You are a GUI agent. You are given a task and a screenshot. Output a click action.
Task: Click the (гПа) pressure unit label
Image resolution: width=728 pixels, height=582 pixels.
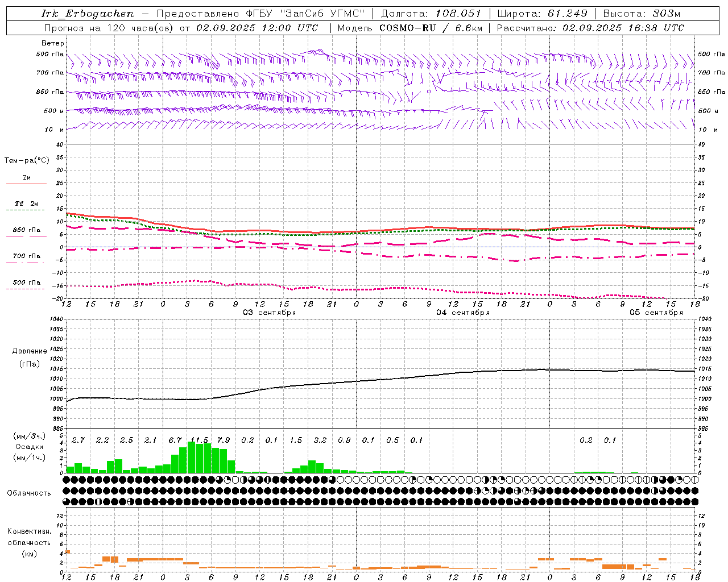tap(29, 364)
